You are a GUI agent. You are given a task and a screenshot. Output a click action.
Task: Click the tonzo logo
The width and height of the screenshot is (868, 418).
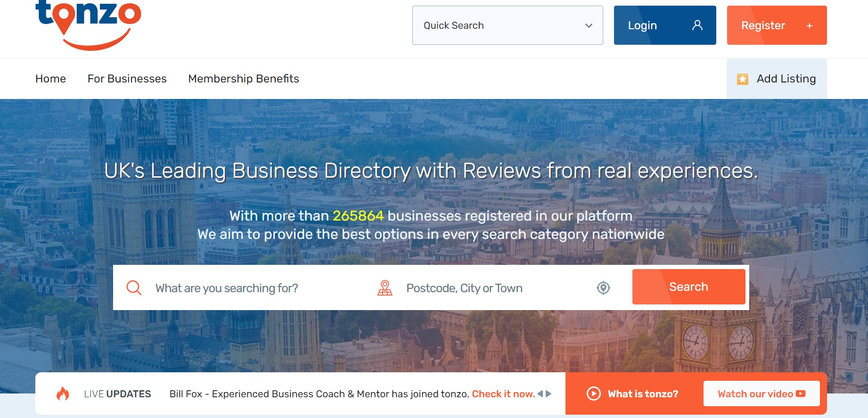(x=88, y=25)
